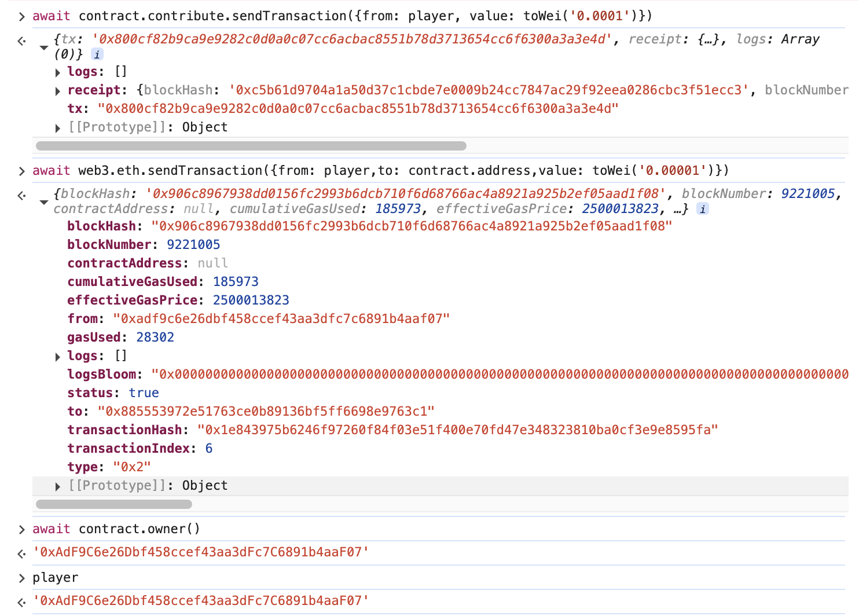859x616 pixels.
Task: Expand [[Prototype]] below the tx hash line
Action: pos(57,128)
